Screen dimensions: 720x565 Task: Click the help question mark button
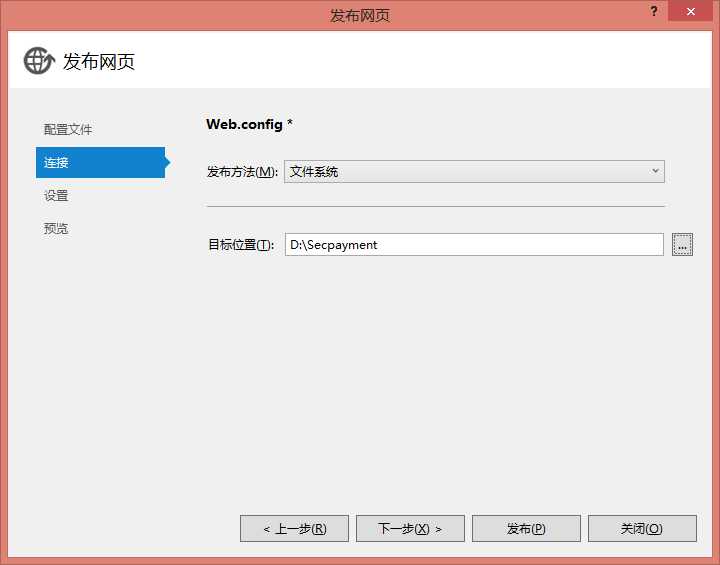click(654, 10)
